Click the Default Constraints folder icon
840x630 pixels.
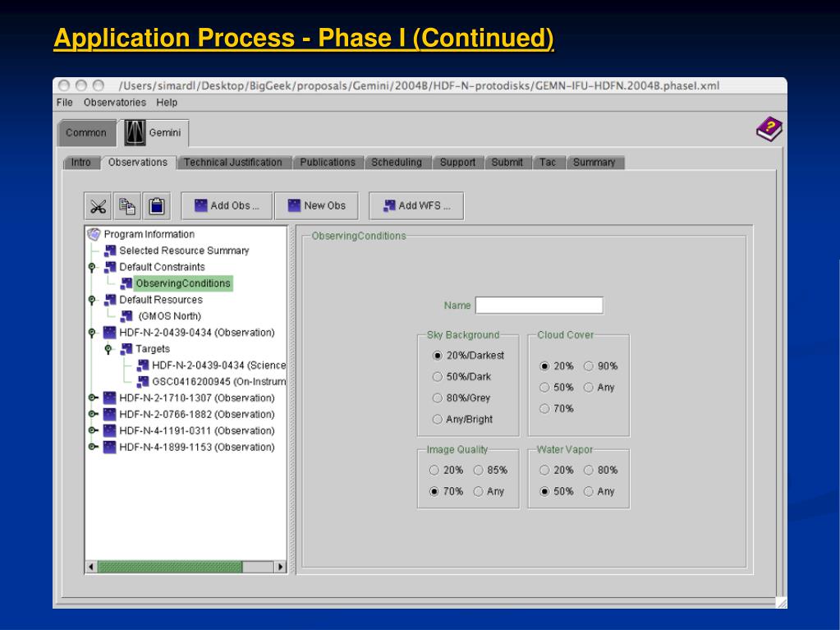[110, 267]
